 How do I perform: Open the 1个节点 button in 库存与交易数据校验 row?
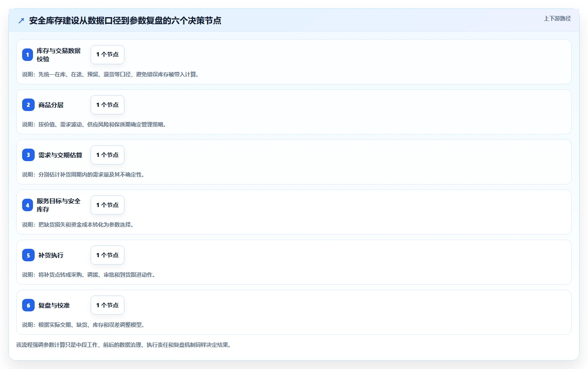[107, 55]
